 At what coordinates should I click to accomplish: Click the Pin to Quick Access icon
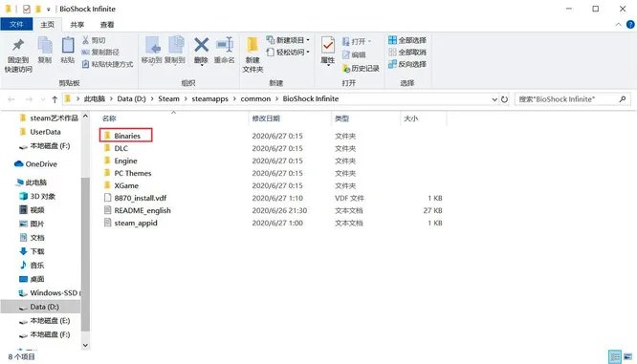point(18,46)
